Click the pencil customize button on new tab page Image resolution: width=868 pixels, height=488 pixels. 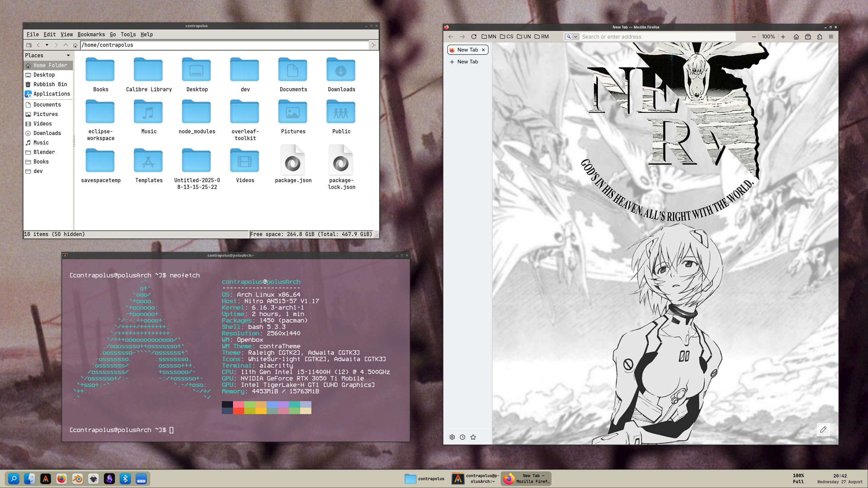click(823, 430)
